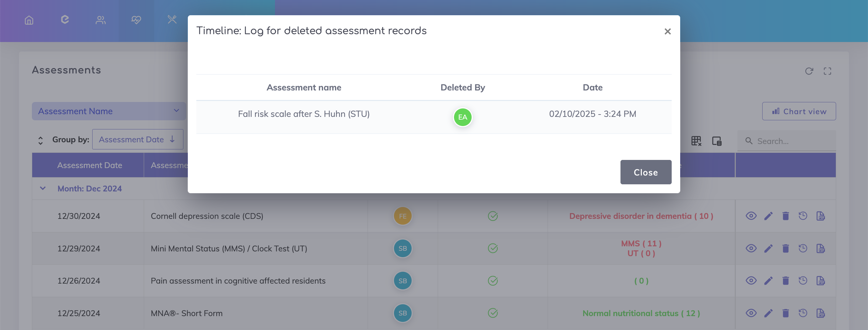Click the SB avatar in Mini Mental row

tap(403, 248)
